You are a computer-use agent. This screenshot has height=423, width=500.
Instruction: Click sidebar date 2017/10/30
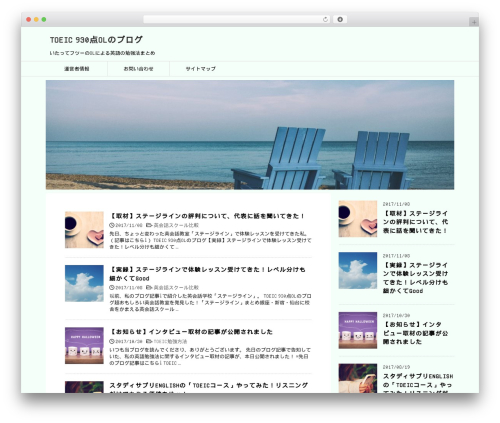(396, 315)
